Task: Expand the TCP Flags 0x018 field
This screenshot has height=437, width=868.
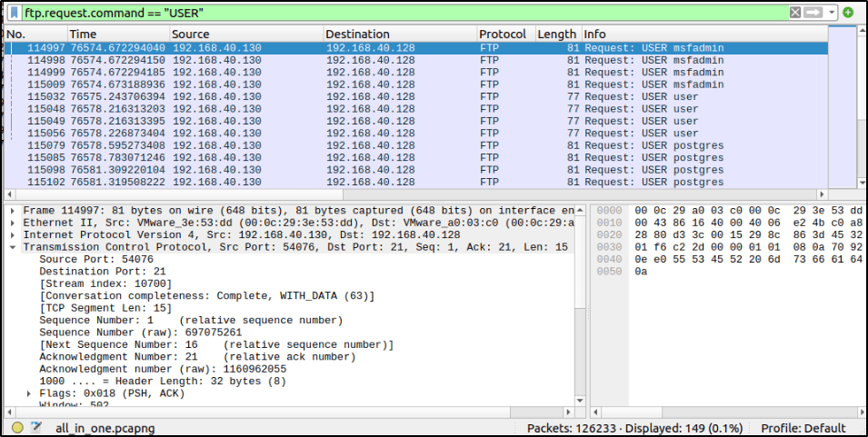Action: pos(30,393)
